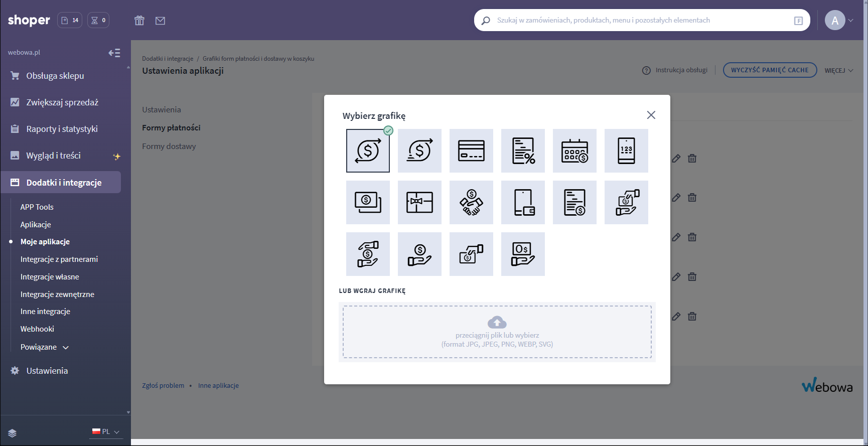Click the file upload drop zone
Image resolution: width=868 pixels, height=446 pixels.
[x=497, y=332]
